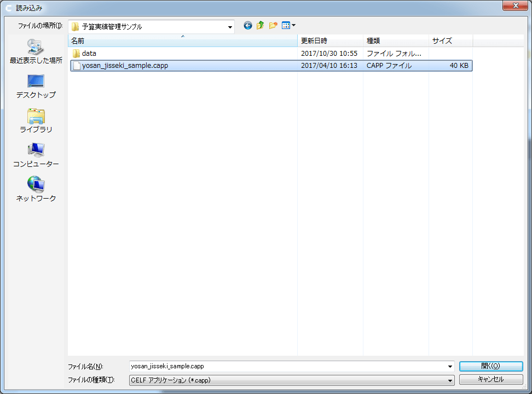Open Recent Places (最近表示した場所)

36,52
